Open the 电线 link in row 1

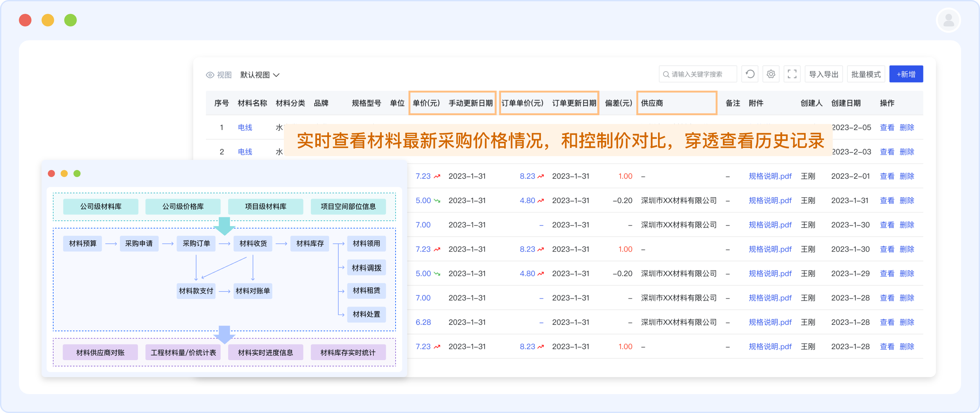pos(245,127)
